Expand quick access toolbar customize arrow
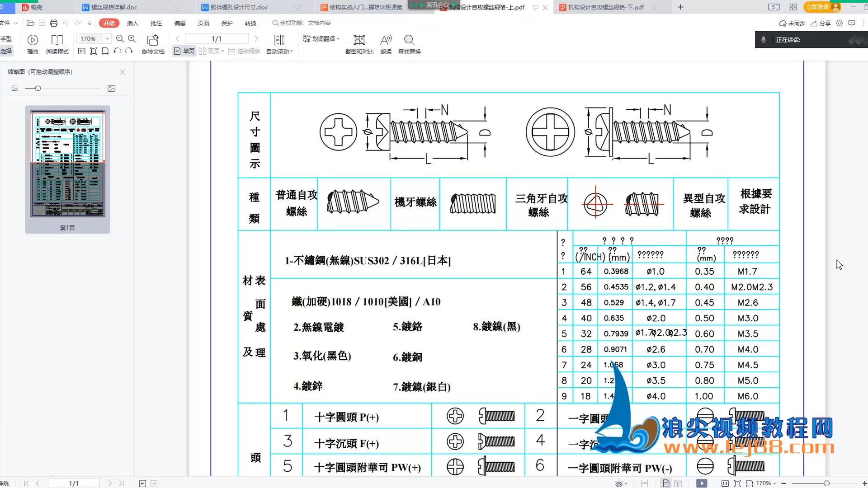The width and height of the screenshot is (868, 488). 90,23
